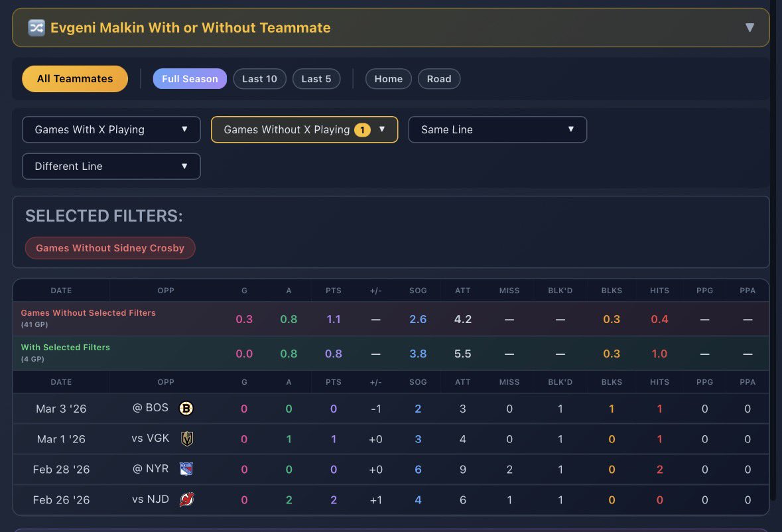782x532 pixels.
Task: Click the -1 plus/minus for Mar 3 game
Action: [375, 409]
